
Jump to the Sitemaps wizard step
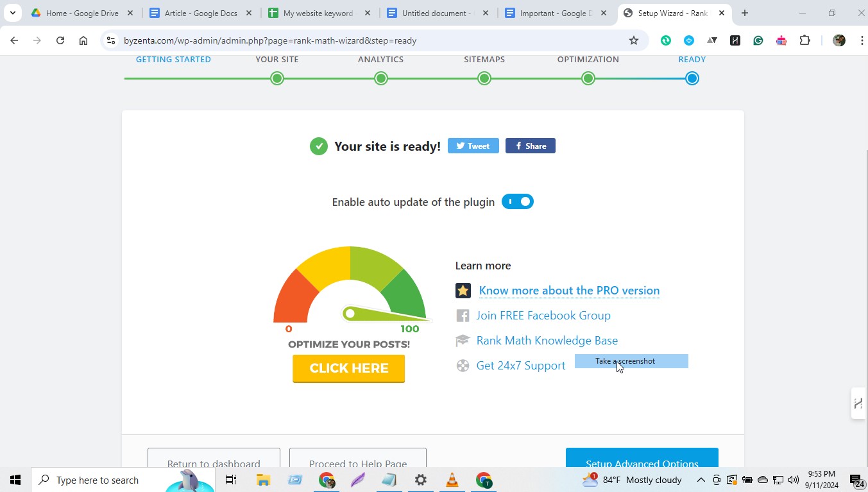tap(484, 78)
